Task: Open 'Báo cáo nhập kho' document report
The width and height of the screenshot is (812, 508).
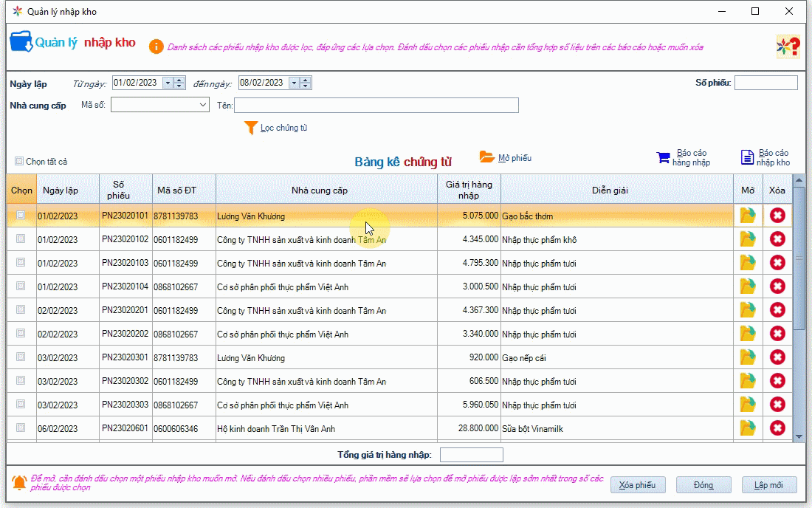Action: click(x=748, y=157)
